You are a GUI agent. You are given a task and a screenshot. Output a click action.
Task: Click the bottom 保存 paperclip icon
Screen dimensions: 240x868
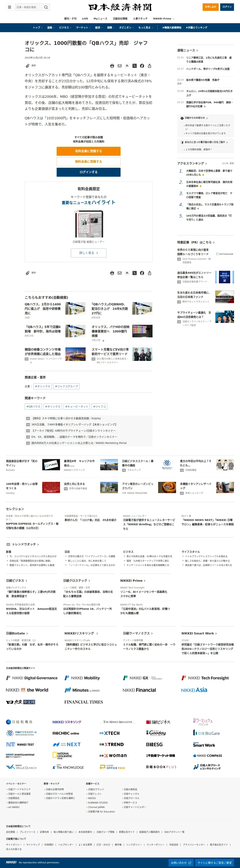point(28,273)
